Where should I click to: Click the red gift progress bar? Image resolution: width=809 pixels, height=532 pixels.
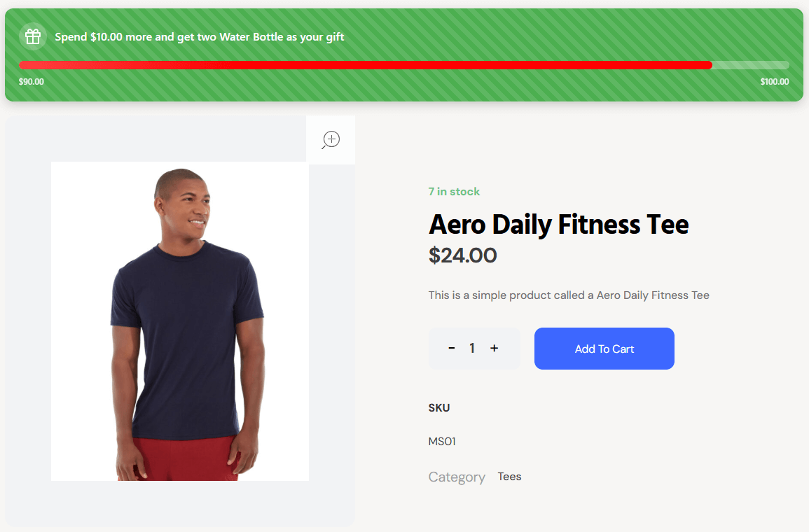coord(364,65)
